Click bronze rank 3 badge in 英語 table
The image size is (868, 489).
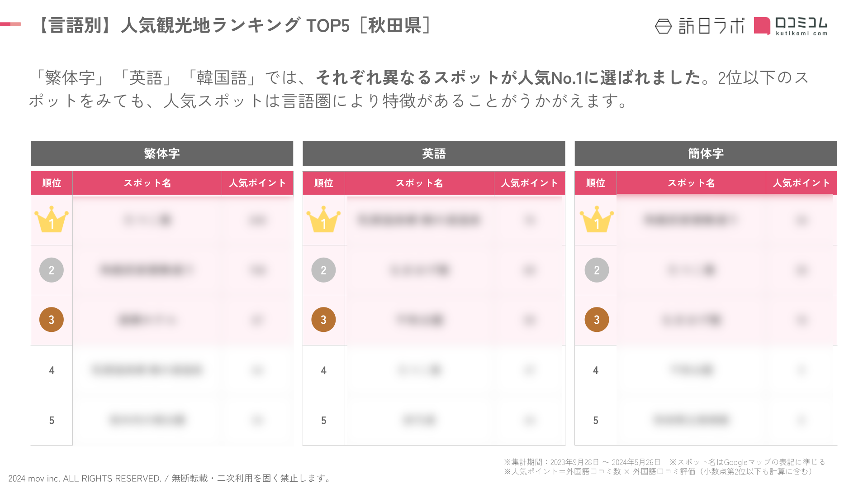[x=323, y=320]
